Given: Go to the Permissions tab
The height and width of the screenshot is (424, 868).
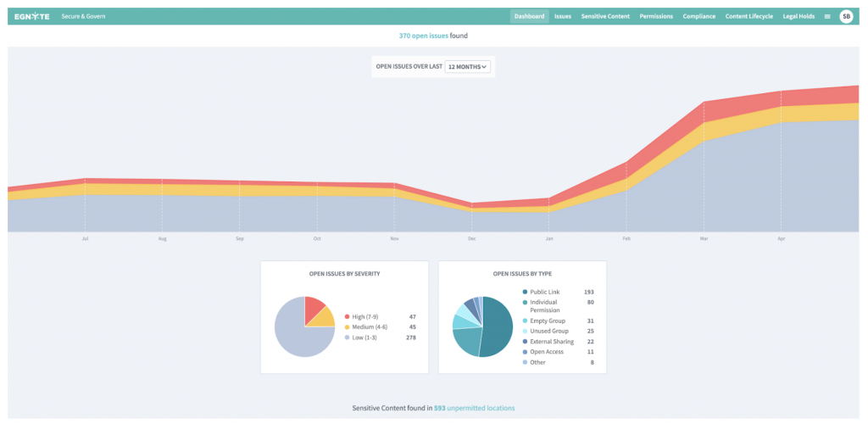Looking at the screenshot, I should (656, 16).
